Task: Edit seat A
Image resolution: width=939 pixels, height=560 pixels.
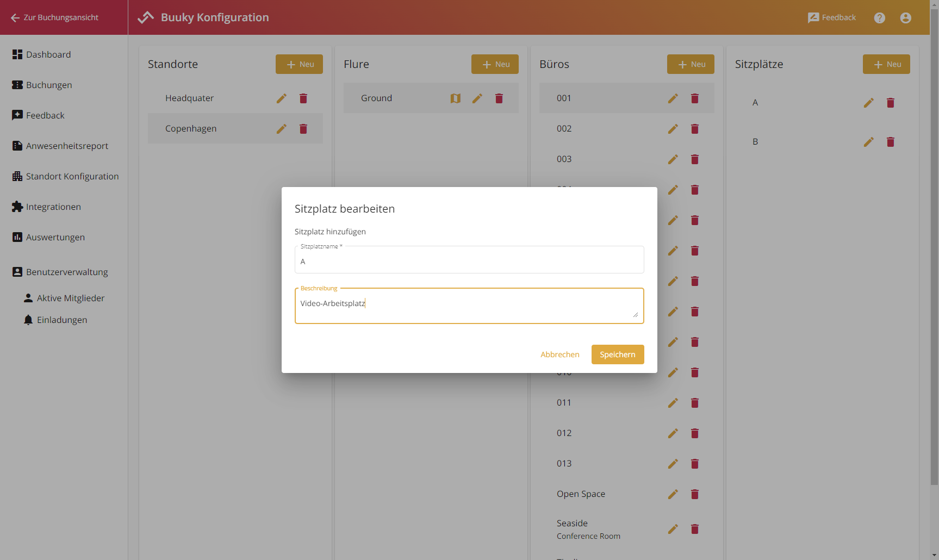Action: pos(869,103)
